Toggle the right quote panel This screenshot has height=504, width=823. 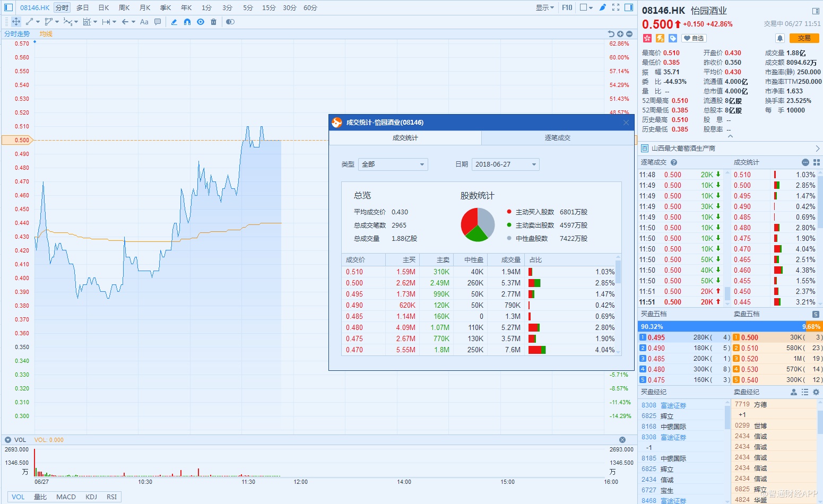click(629, 7)
